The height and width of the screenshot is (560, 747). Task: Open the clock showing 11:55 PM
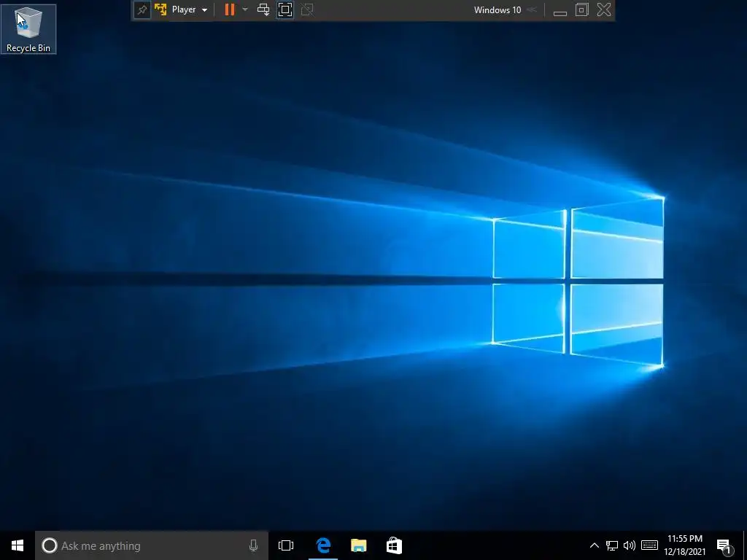[684, 545]
